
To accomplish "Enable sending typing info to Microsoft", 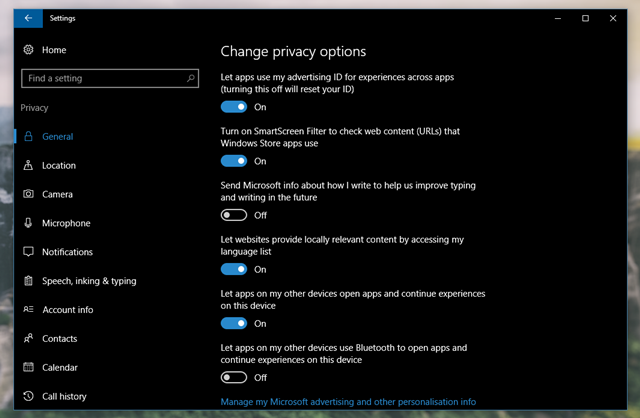I will click(234, 215).
